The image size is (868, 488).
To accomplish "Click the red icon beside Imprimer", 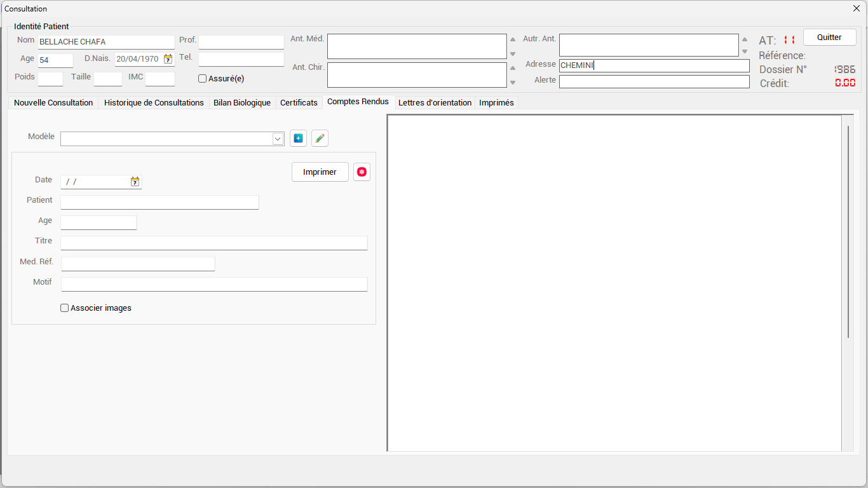I will point(362,172).
